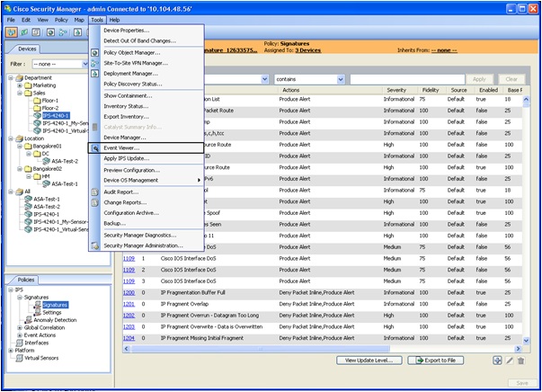The image size is (542, 392).
Task: Click the filter value text field
Action: [x=407, y=79]
